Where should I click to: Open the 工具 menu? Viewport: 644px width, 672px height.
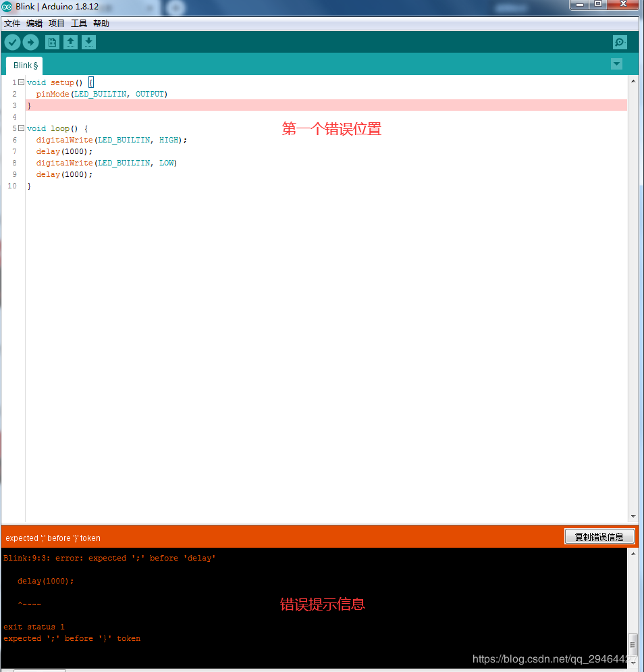pos(78,23)
